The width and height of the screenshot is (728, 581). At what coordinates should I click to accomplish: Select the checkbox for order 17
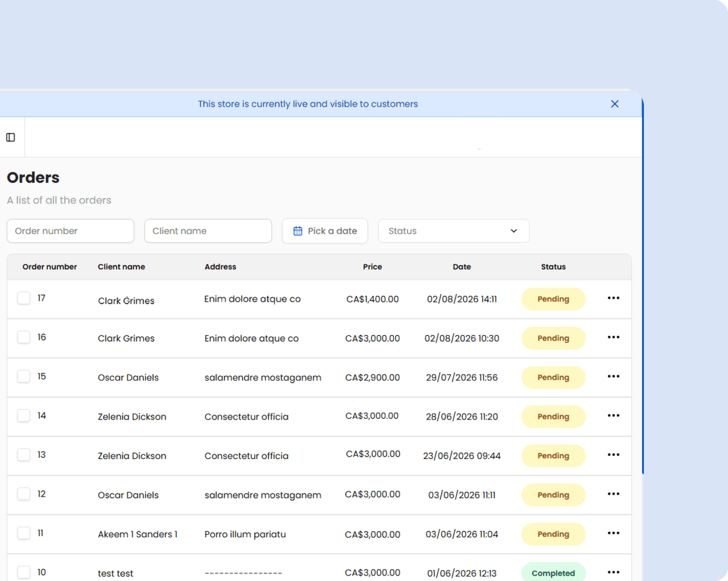point(24,298)
